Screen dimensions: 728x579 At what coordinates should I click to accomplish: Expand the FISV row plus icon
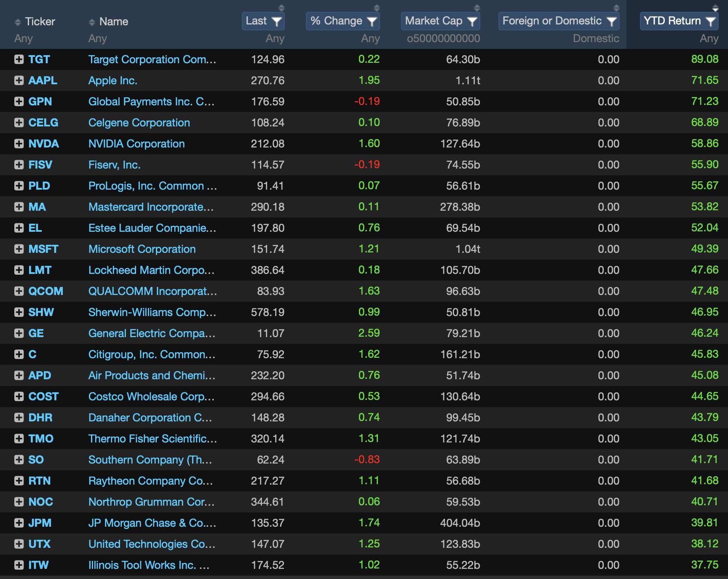click(19, 165)
